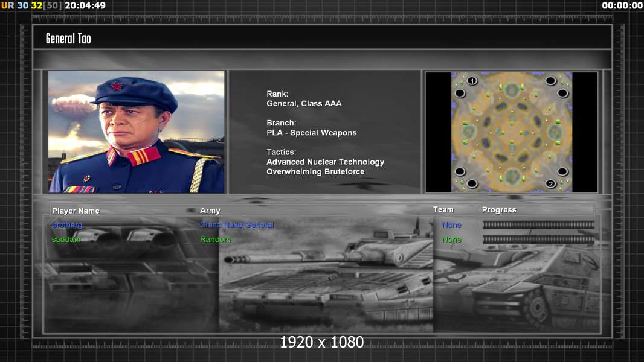Screen dimensions: 644x362
Task: Click the 20:04:49 clock readout
Action: tap(85, 6)
